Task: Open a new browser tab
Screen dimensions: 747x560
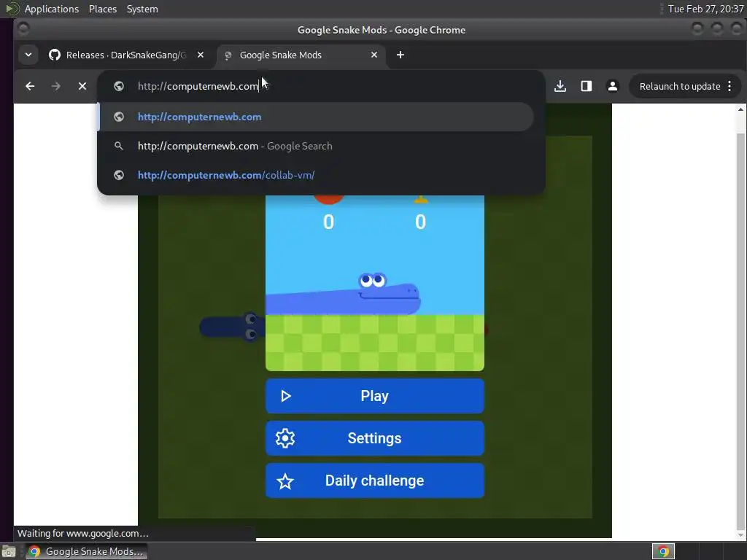Action: 400,55
